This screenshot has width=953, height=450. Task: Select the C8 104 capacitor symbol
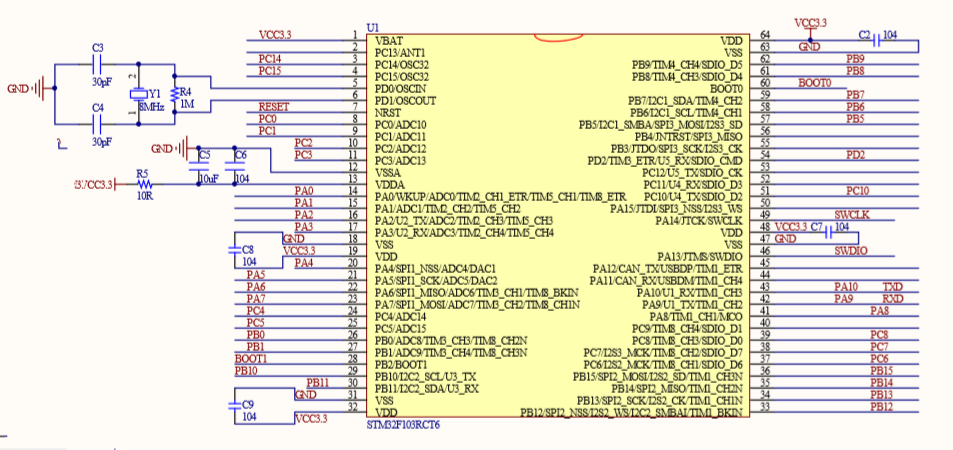pos(235,249)
